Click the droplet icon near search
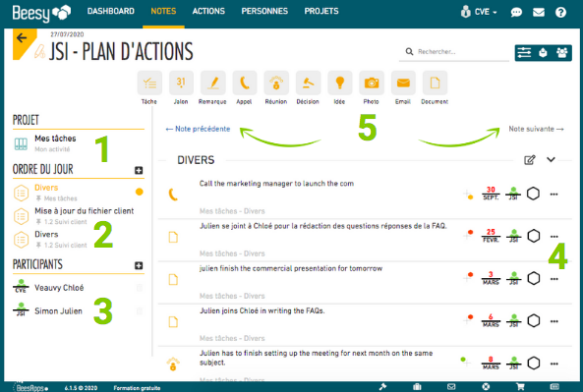 click(543, 53)
